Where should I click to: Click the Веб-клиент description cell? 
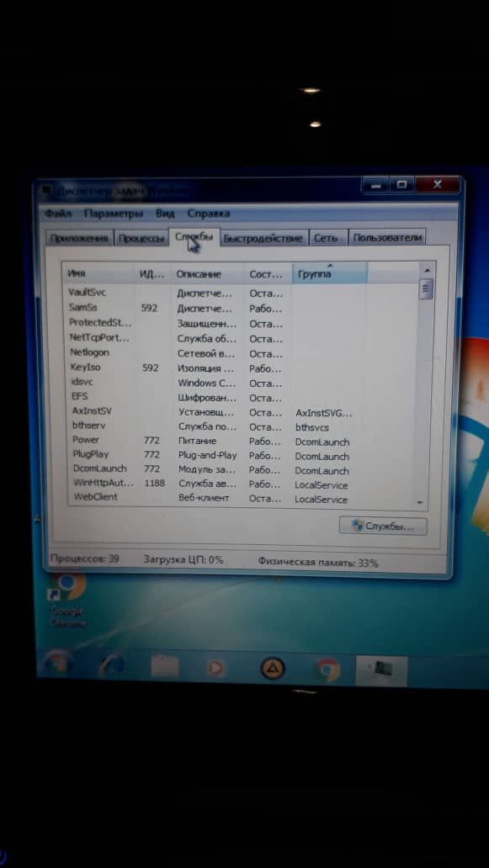pos(203,498)
